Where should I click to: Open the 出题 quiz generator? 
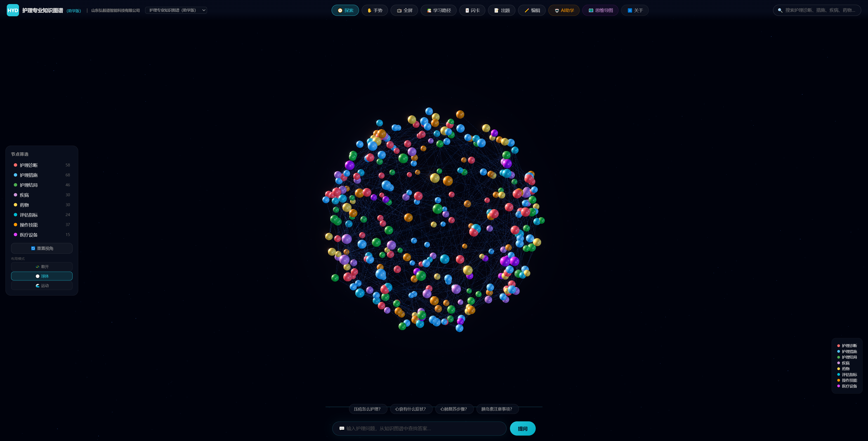coord(501,10)
